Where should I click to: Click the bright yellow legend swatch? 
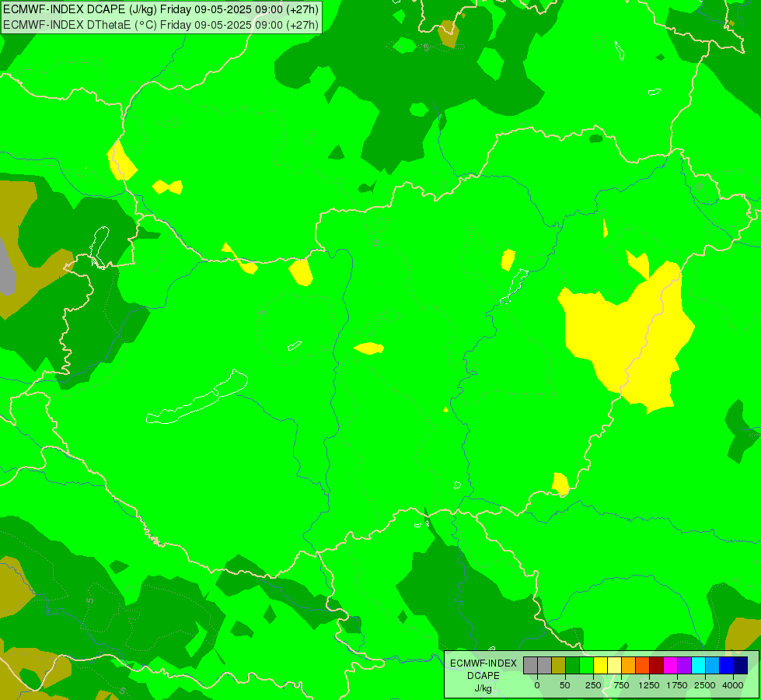[600, 666]
